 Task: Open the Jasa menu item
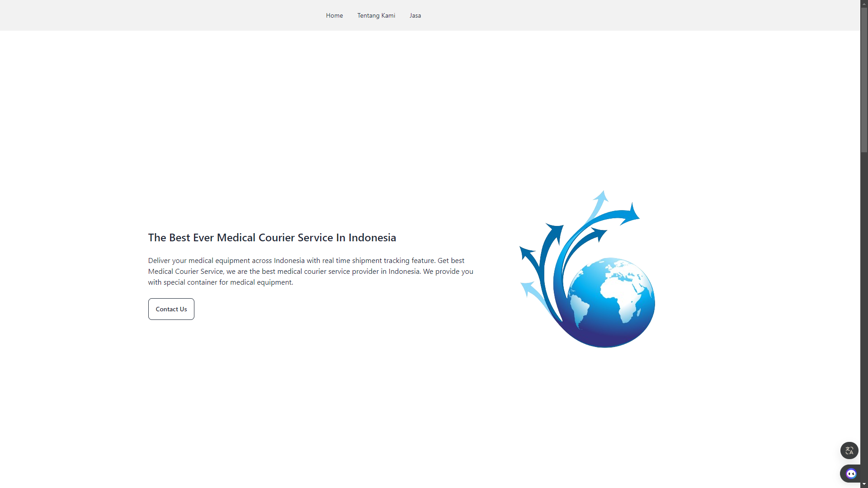point(415,15)
